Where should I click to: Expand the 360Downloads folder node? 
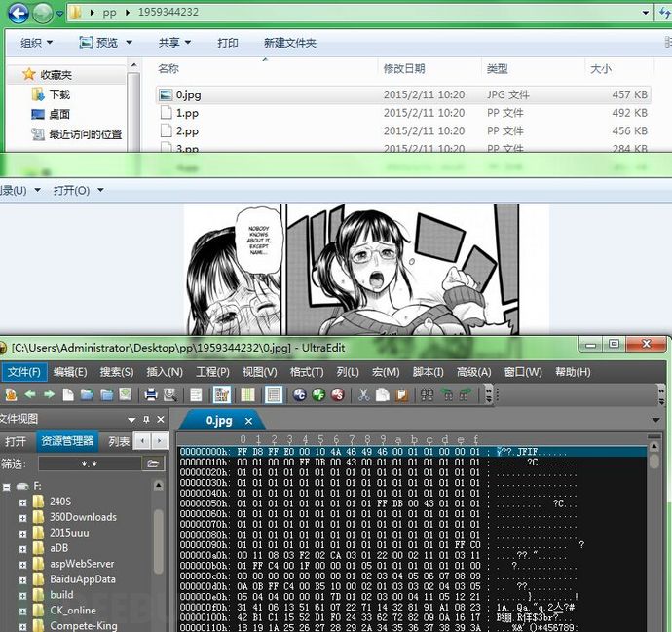pyautogui.click(x=22, y=518)
